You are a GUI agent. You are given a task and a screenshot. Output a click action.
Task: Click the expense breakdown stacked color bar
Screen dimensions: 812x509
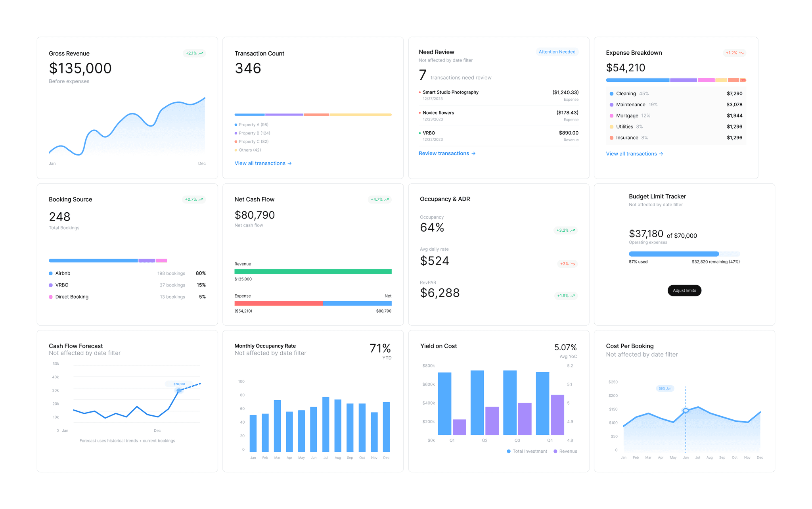pos(676,80)
